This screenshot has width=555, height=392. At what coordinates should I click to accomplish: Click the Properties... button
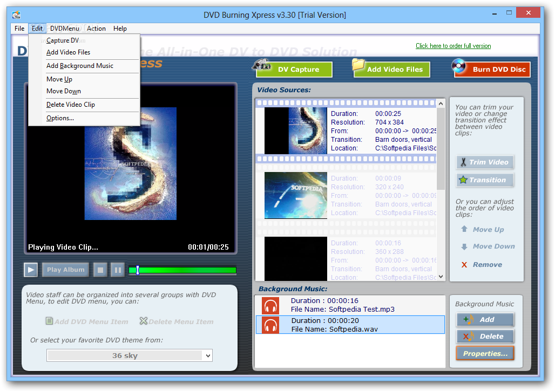[x=485, y=354]
